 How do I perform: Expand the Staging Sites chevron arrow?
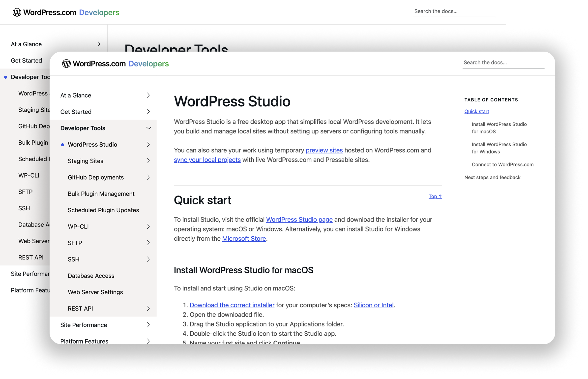pos(148,161)
